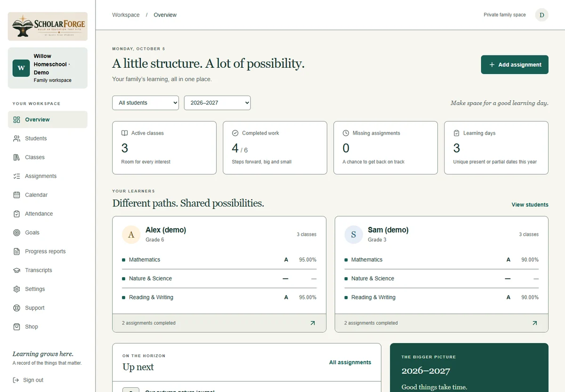Click the View students link
Image resolution: width=565 pixels, height=392 pixels.
[530, 205]
